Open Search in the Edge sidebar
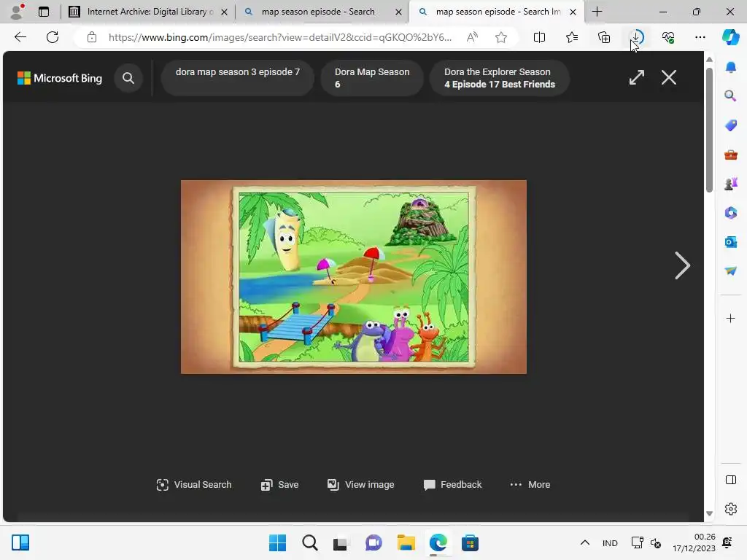 (x=731, y=96)
